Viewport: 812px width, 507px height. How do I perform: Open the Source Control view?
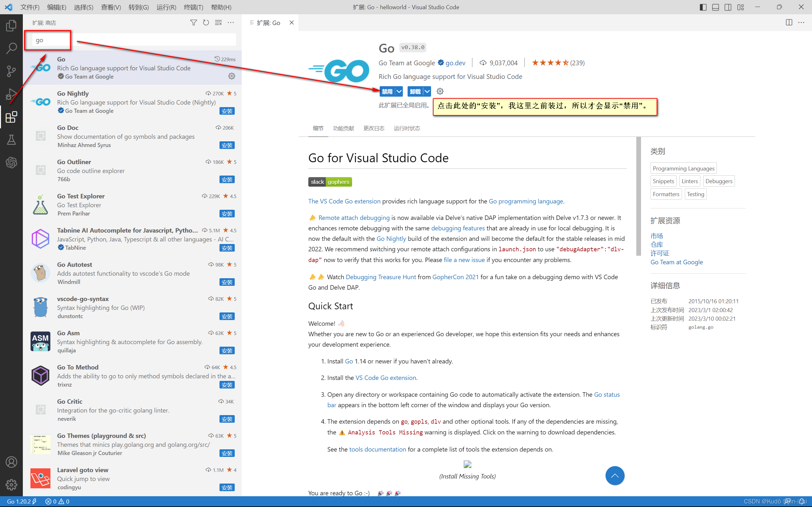coord(11,71)
